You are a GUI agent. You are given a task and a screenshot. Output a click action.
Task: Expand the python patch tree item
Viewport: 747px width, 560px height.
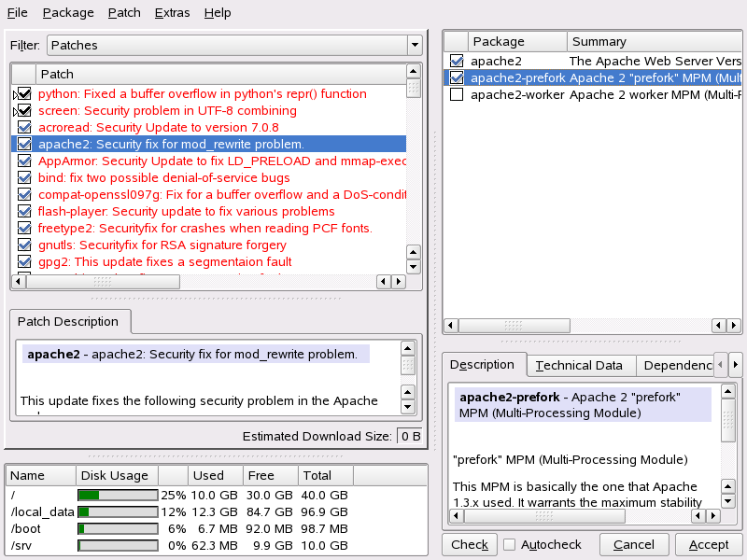point(15,94)
